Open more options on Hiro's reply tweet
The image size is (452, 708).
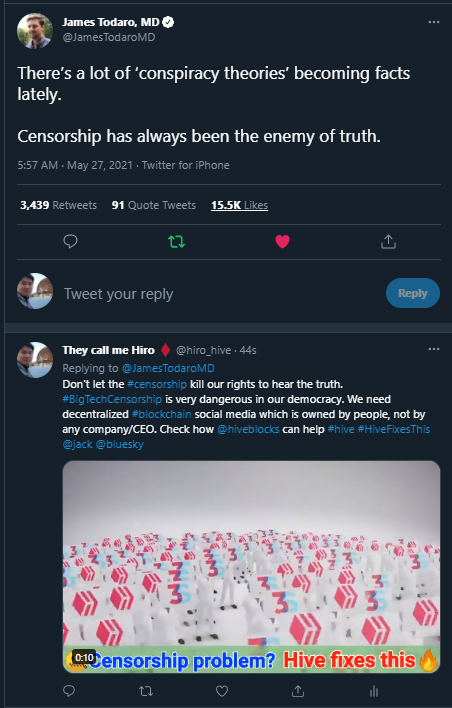coord(434,349)
